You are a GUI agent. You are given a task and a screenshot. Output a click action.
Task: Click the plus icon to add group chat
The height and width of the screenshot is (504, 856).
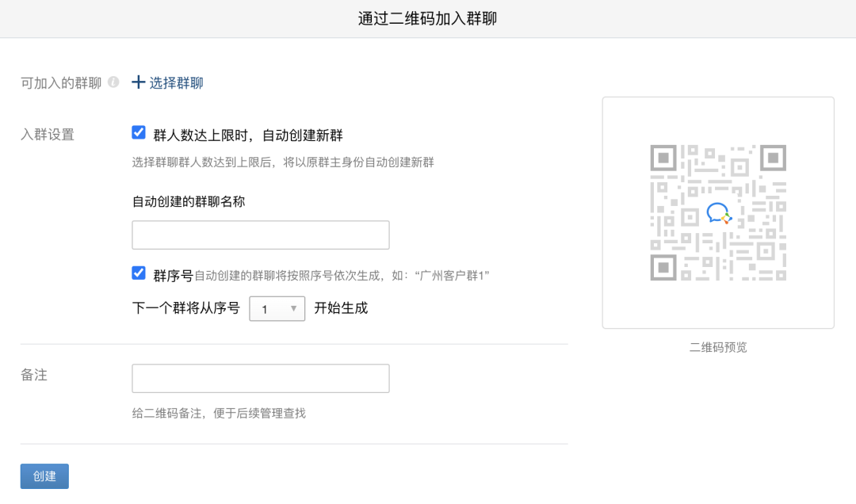[139, 82]
